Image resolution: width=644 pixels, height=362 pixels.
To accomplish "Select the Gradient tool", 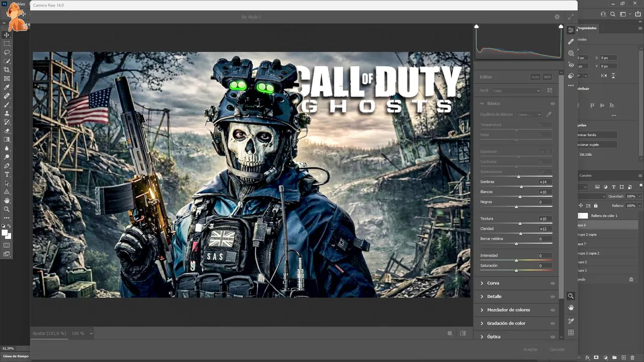I will 7,139.
